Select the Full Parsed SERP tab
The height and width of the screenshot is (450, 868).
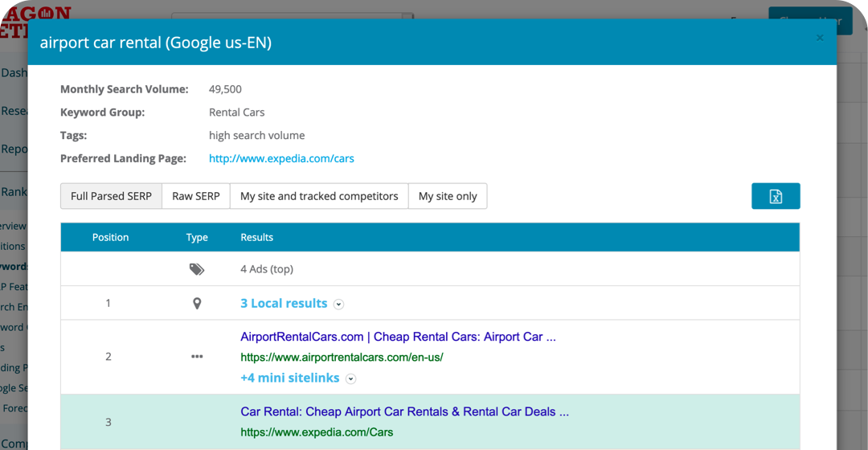[x=111, y=196]
